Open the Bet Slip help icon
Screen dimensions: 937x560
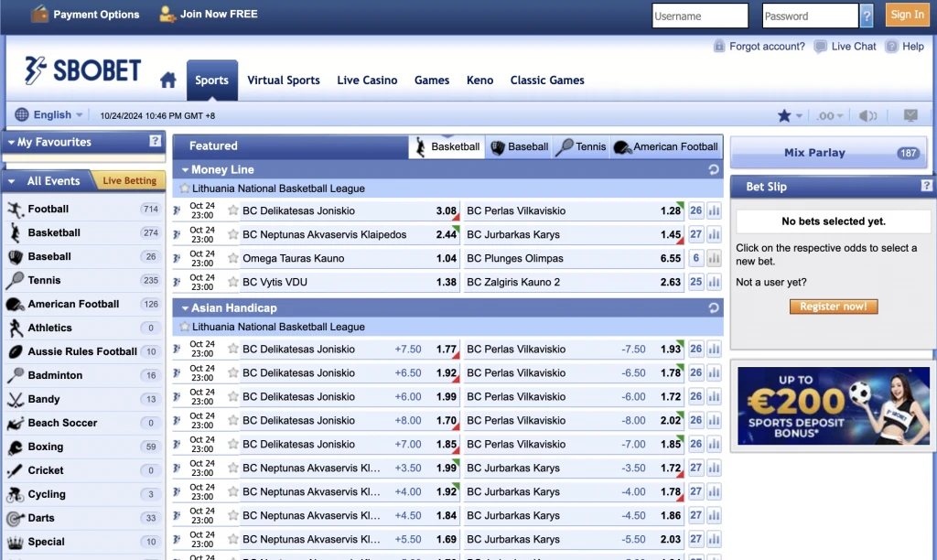pos(927,187)
